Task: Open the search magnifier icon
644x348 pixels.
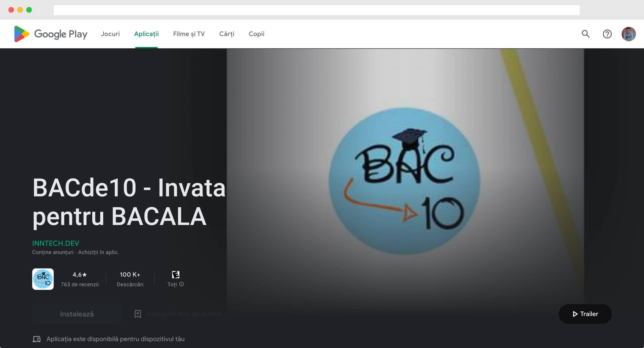Action: click(585, 34)
